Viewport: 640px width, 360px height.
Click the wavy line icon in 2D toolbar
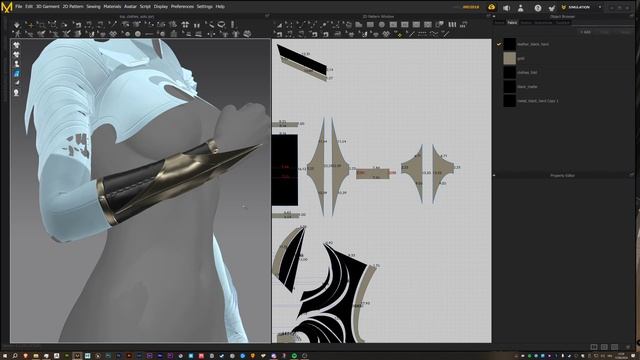coord(434,34)
